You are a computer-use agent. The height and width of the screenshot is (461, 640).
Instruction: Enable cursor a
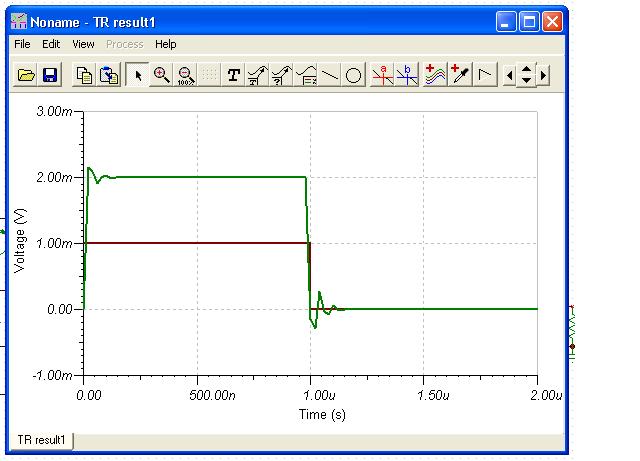click(382, 75)
